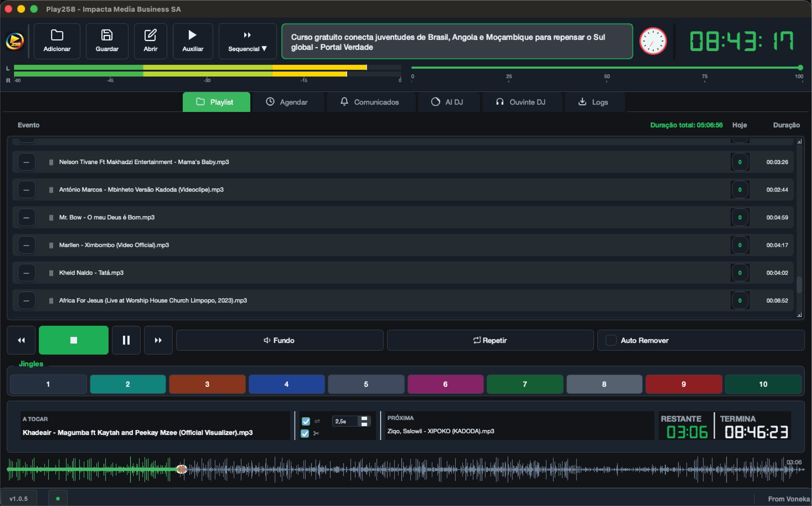812x506 pixels.
Task: Enable Auto Remover
Action: [611, 340]
